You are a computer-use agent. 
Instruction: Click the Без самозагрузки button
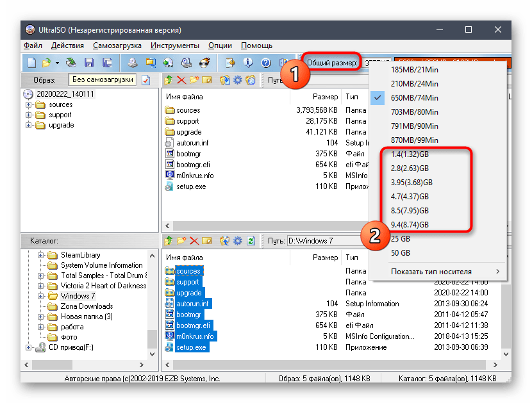(x=103, y=80)
